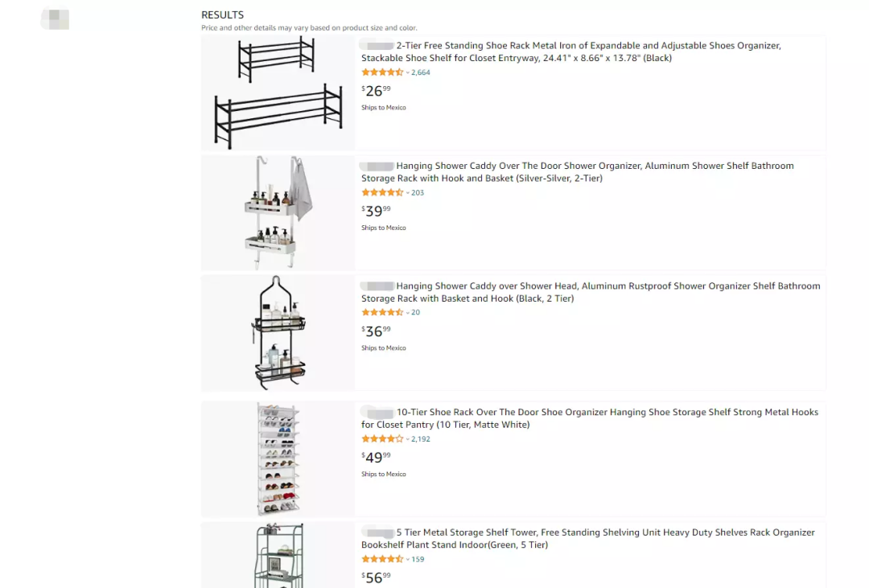Open the 2-Tier black shoe rack product image
The height and width of the screenshot is (588, 869).
point(278,93)
